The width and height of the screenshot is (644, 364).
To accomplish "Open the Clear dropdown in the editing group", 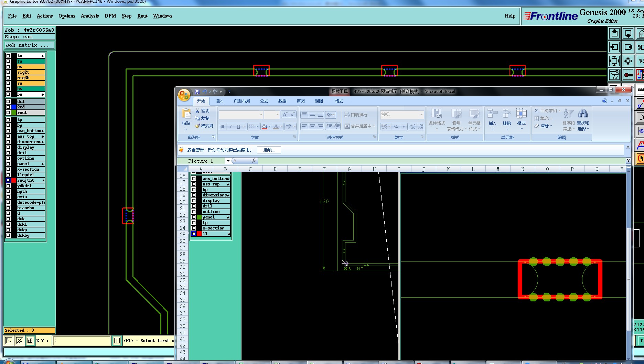I will (551, 126).
